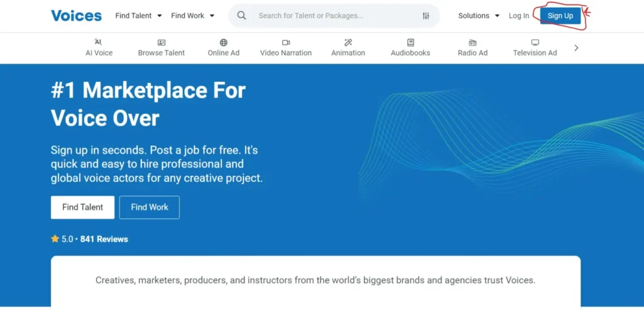The width and height of the screenshot is (644, 310).
Task: Open the search filter sliders icon
Action: tap(426, 16)
